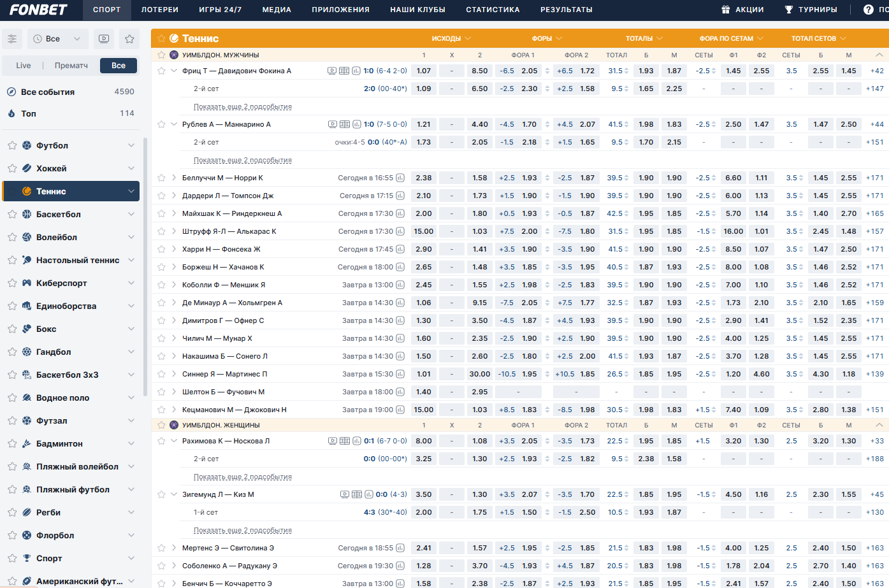Click Уимблдон. Мужчины tournament icon
This screenshot has width=889, height=588.
pos(174,55)
